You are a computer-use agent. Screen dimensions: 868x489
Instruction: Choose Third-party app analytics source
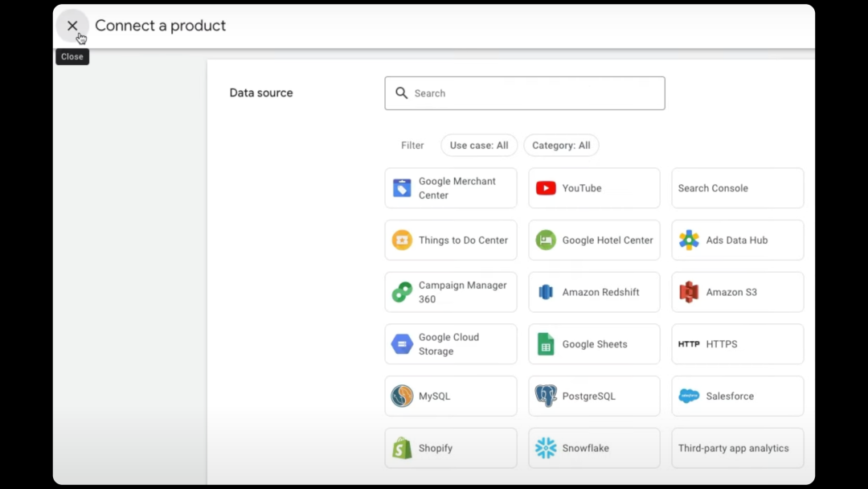coord(737,448)
